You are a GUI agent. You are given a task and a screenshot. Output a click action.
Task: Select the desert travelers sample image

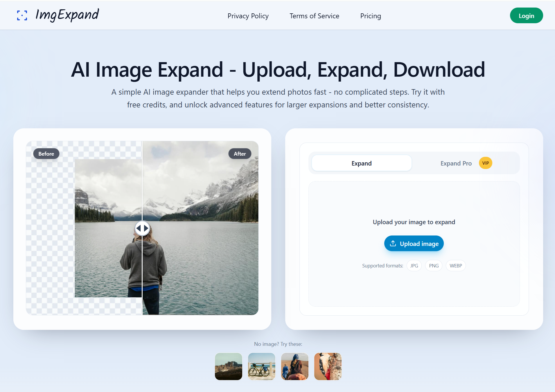click(294, 366)
